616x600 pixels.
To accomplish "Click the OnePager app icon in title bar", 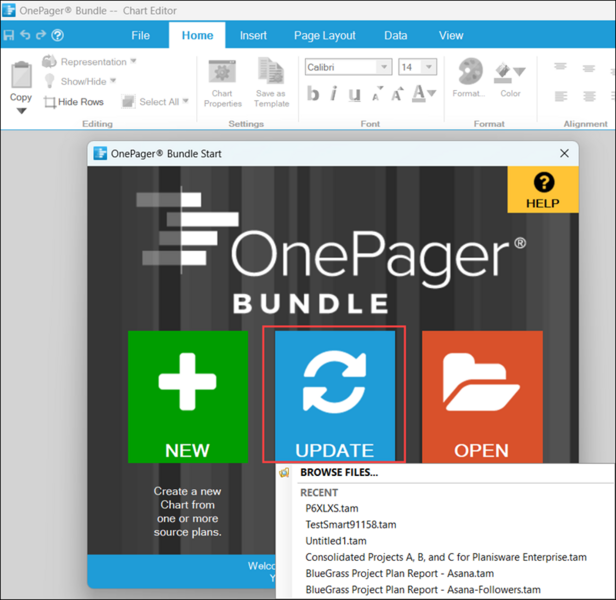I will point(9,10).
